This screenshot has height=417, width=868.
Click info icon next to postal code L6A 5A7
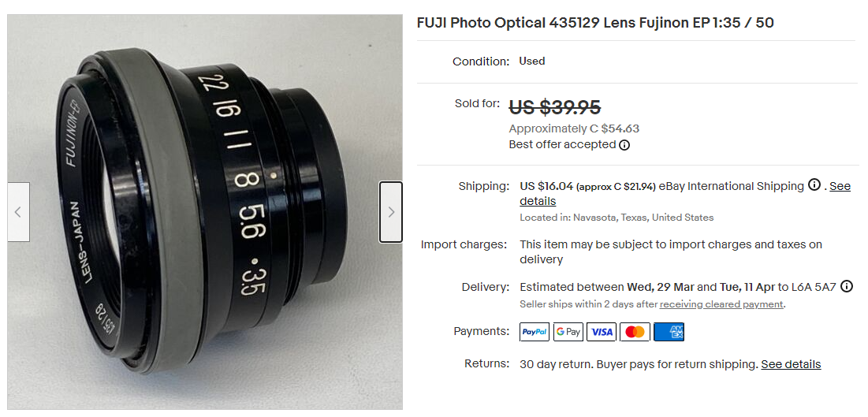pyautogui.click(x=847, y=286)
